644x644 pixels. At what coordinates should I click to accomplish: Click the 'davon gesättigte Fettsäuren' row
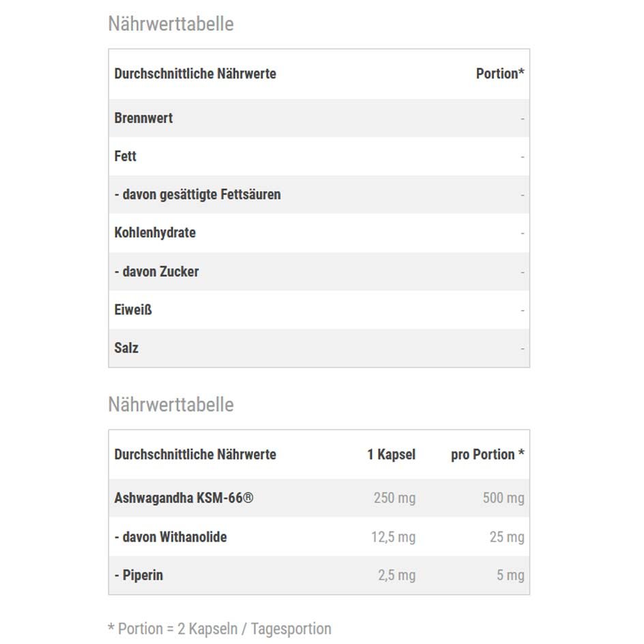click(197, 194)
